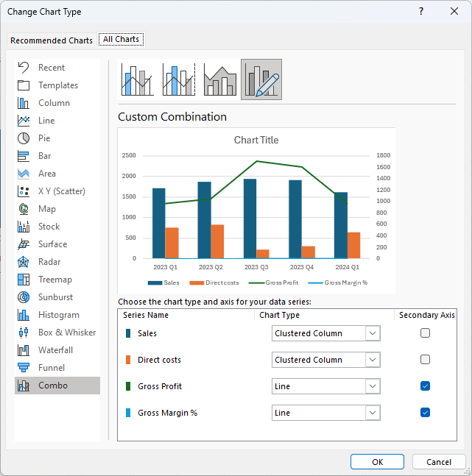Choose the Sunburst chart category
This screenshot has height=476, width=472.
coord(57,297)
